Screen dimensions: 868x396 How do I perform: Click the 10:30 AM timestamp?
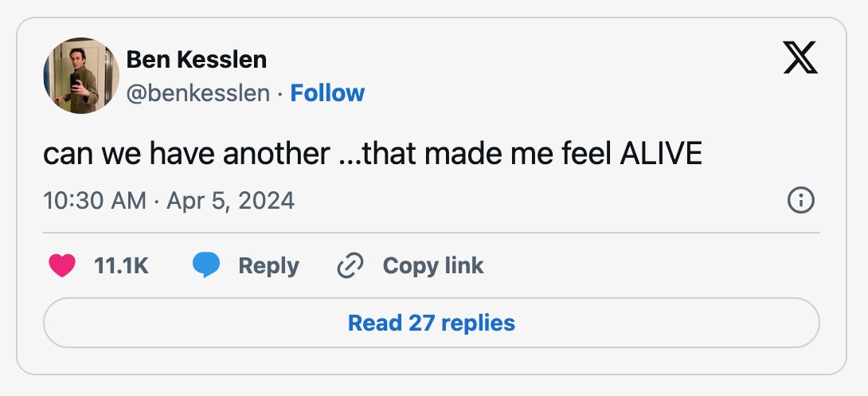[95, 200]
